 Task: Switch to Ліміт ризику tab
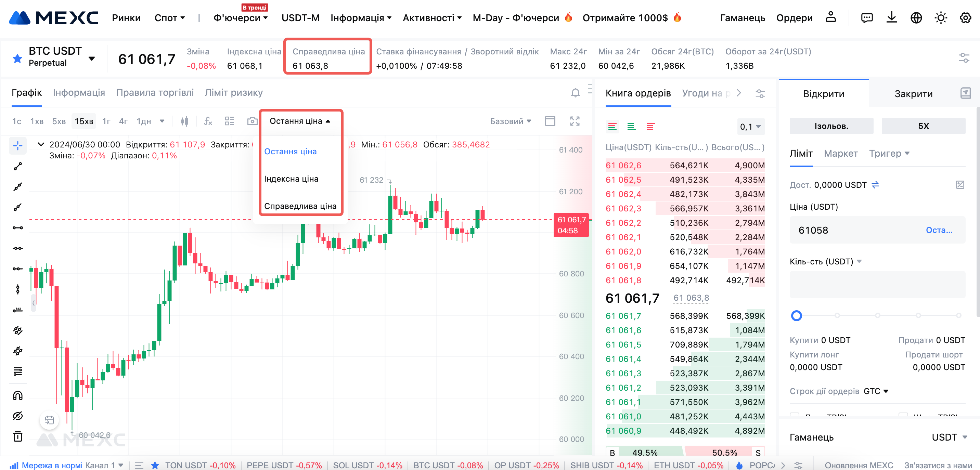(x=234, y=92)
